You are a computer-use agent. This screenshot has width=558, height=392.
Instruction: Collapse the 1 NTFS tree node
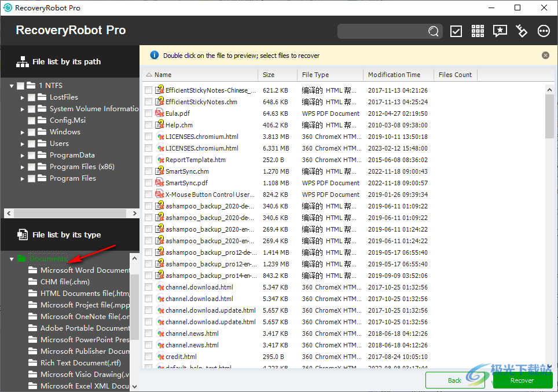pyautogui.click(x=12, y=86)
